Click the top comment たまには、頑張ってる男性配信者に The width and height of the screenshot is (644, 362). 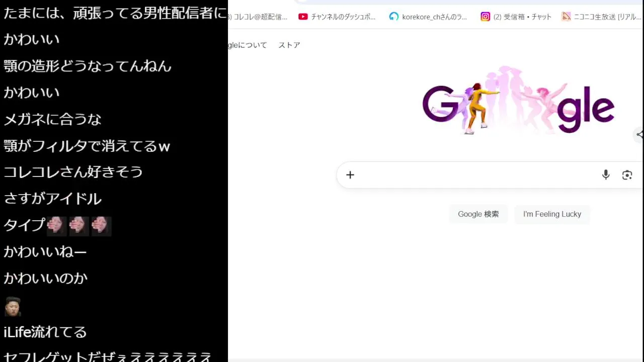[115, 13]
